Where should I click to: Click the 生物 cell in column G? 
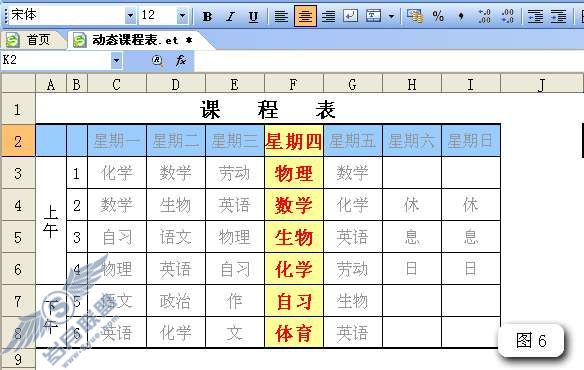point(353,301)
